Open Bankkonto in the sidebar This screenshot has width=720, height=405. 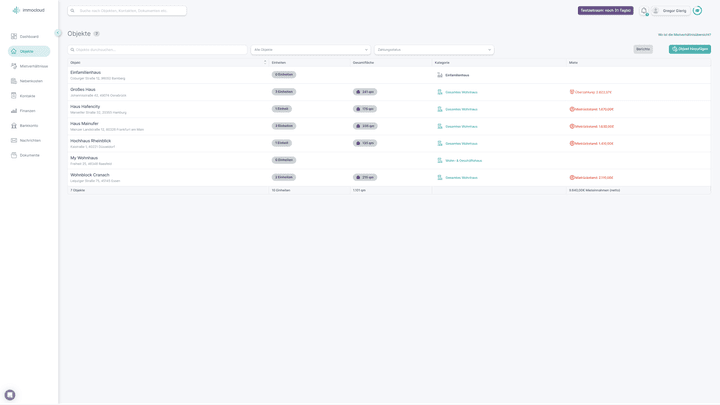29,126
